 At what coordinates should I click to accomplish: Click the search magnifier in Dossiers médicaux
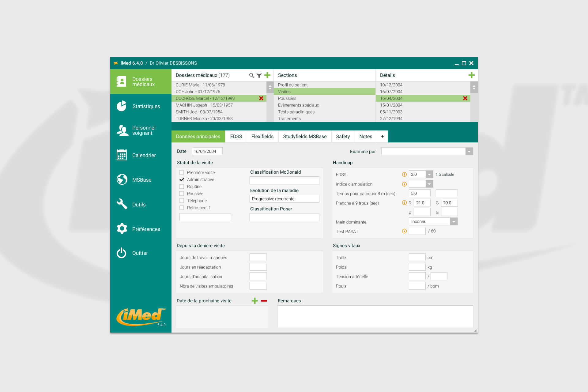(251, 75)
